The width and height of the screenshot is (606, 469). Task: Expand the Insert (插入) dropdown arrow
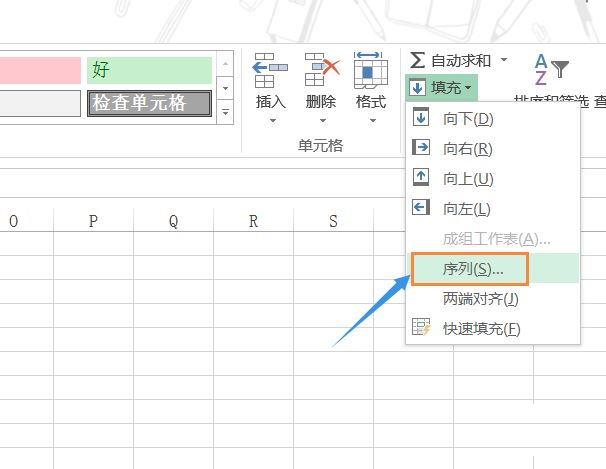270,121
